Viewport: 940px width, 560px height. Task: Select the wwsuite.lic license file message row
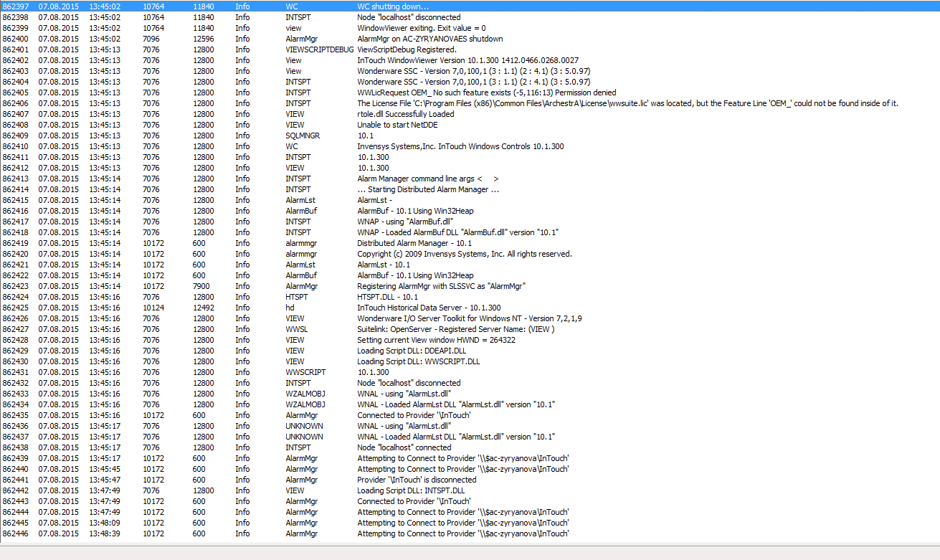click(x=627, y=103)
